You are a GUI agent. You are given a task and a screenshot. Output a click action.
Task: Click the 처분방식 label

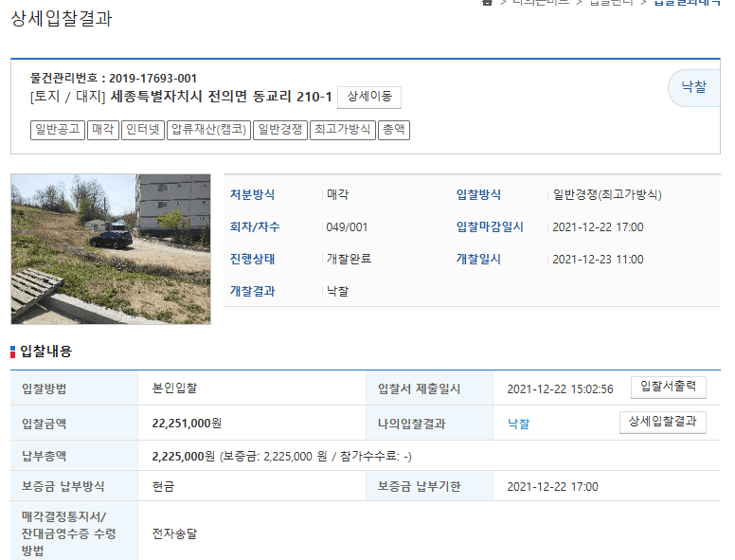coord(252,194)
